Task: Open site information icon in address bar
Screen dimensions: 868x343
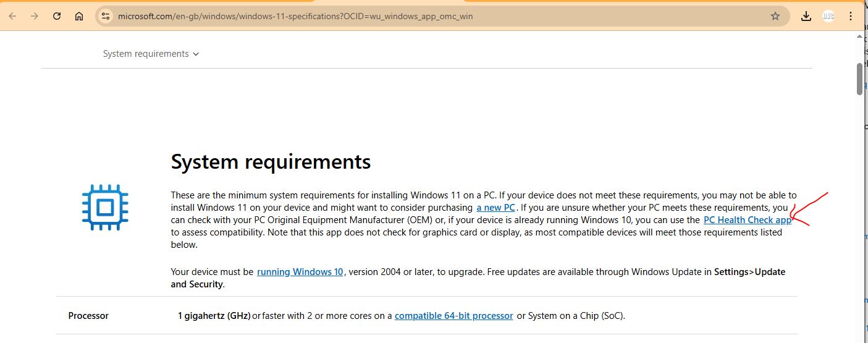Action: click(x=106, y=17)
